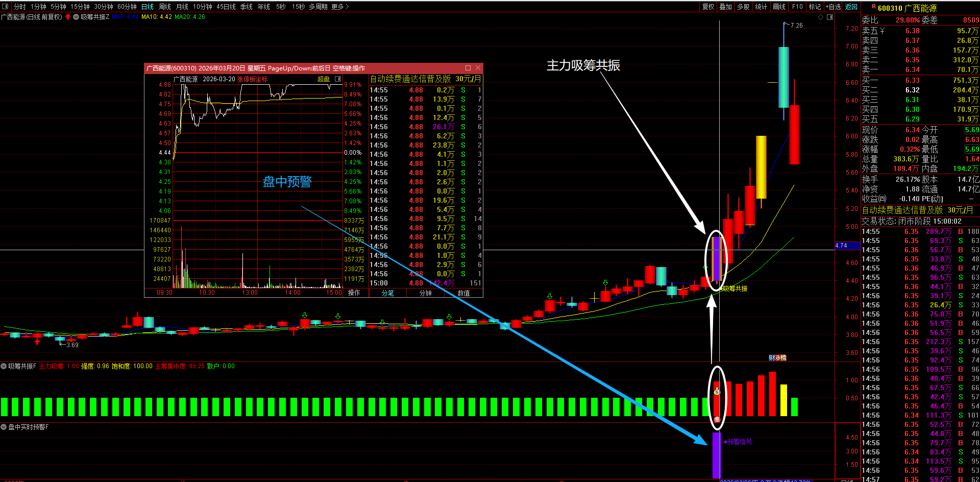This screenshot has height=482, width=980.
Task: Open the 多周期 multi-period view
Action: (x=318, y=7)
